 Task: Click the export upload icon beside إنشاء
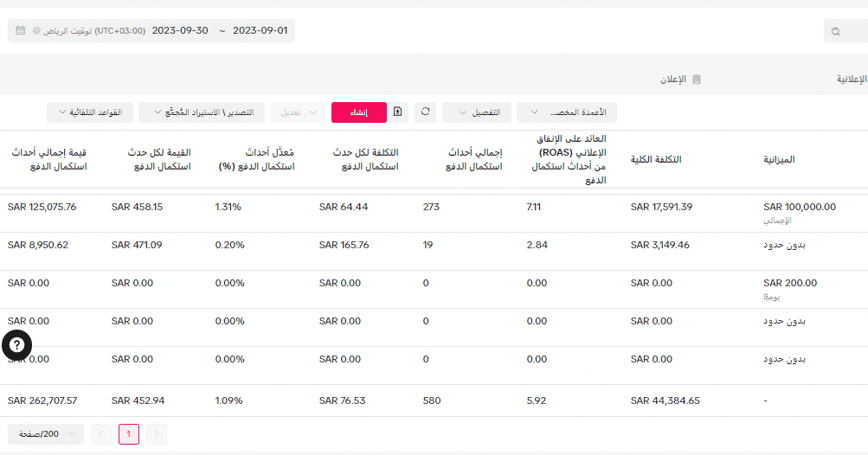(397, 112)
